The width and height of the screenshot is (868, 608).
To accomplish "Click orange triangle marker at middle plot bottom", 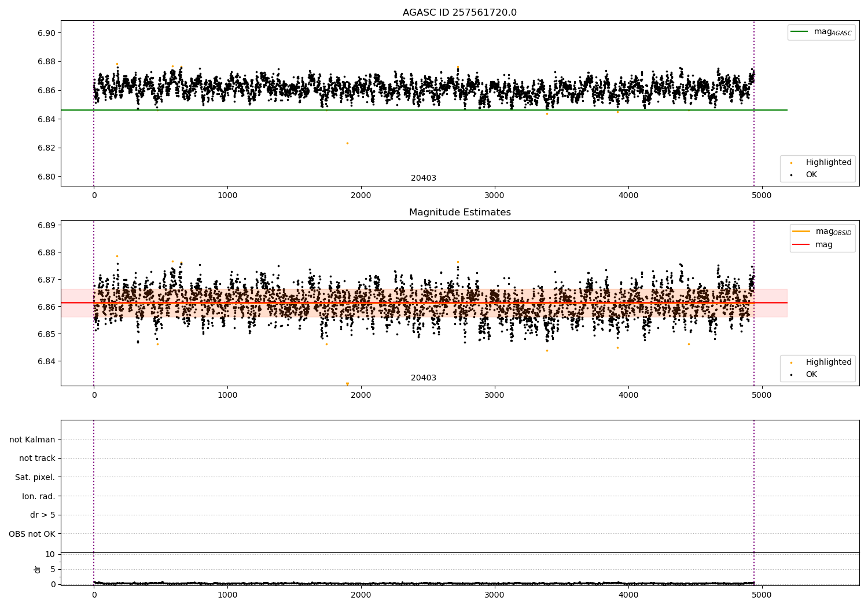I will coord(347,384).
